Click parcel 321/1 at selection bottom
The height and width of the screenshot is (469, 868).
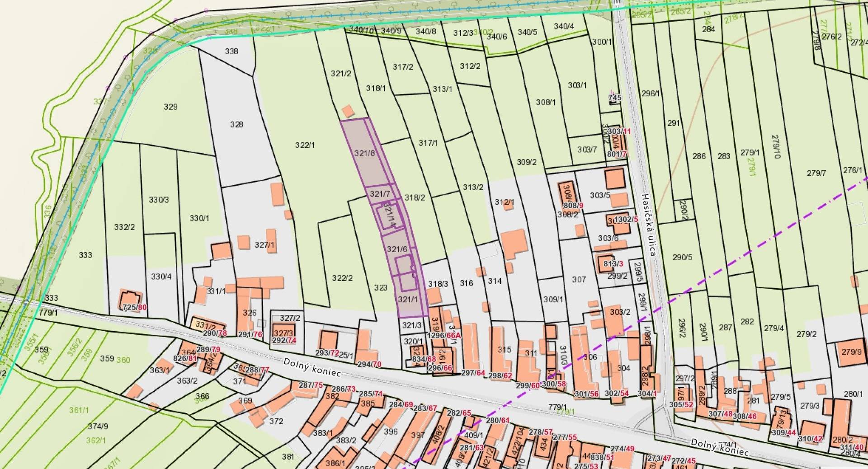[408, 300]
